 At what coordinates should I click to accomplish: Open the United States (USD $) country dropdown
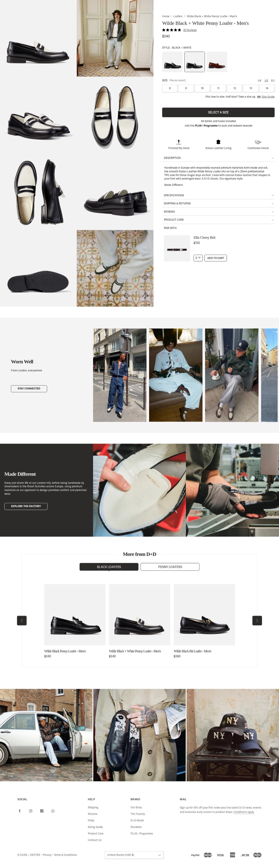tap(134, 855)
